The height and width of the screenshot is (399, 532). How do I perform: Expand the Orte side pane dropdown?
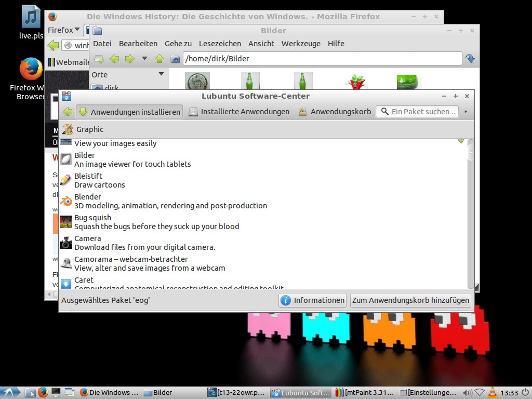click(x=161, y=74)
